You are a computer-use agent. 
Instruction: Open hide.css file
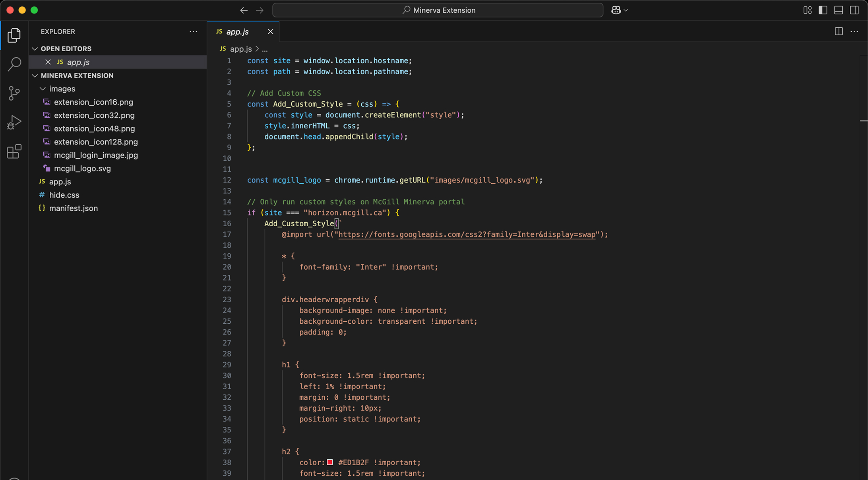tap(64, 195)
